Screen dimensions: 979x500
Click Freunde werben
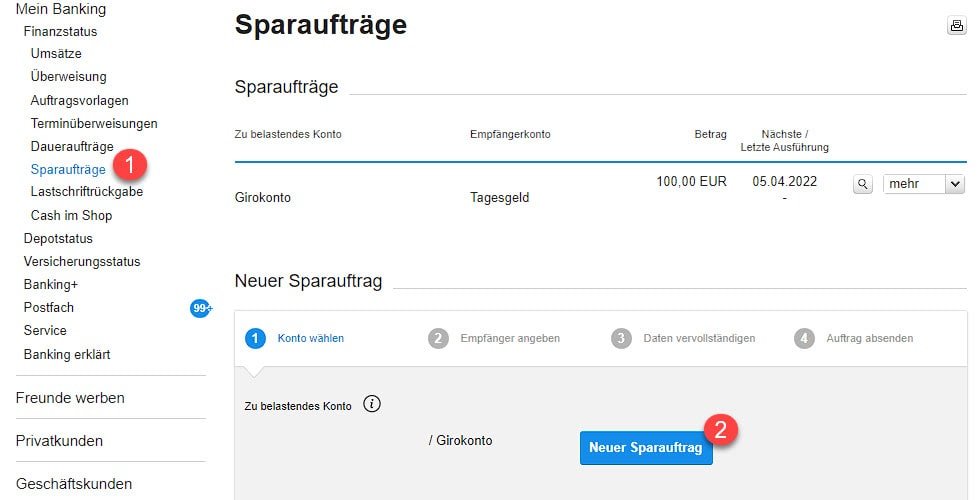(70, 398)
